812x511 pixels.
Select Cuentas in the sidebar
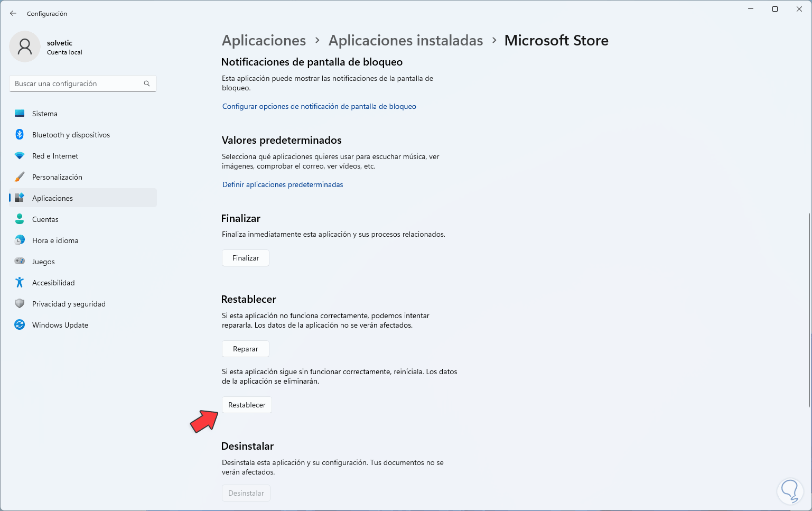pos(45,219)
